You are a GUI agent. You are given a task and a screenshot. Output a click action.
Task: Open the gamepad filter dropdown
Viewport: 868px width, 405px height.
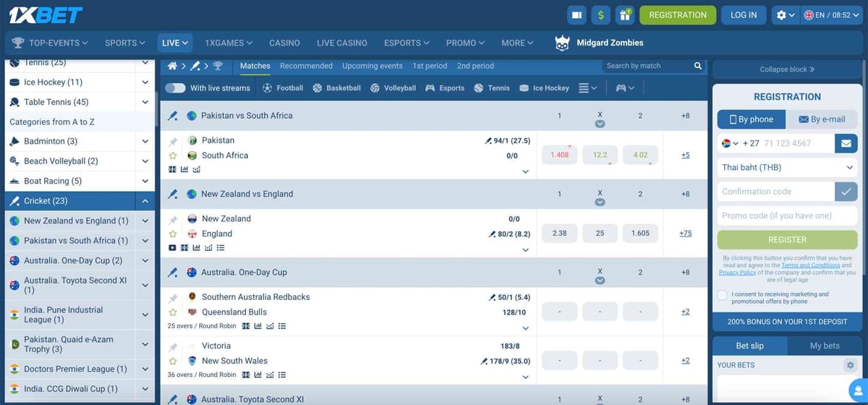(625, 88)
